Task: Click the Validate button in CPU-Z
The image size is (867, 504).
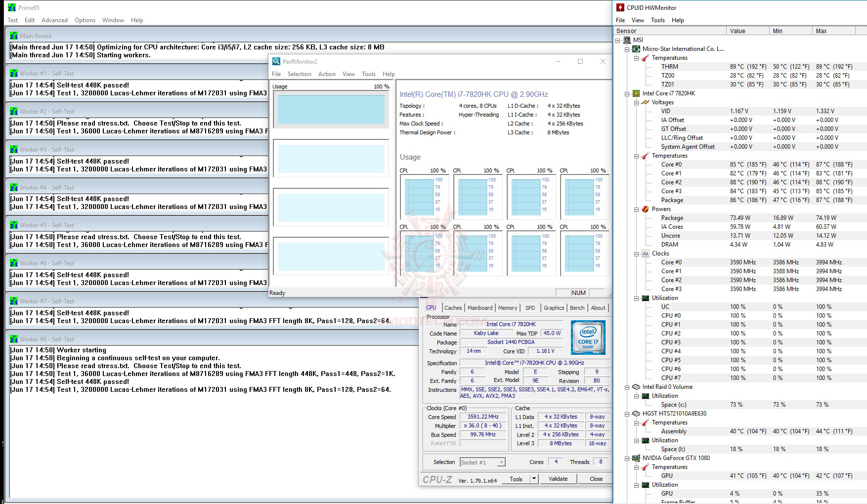Action: click(x=558, y=478)
